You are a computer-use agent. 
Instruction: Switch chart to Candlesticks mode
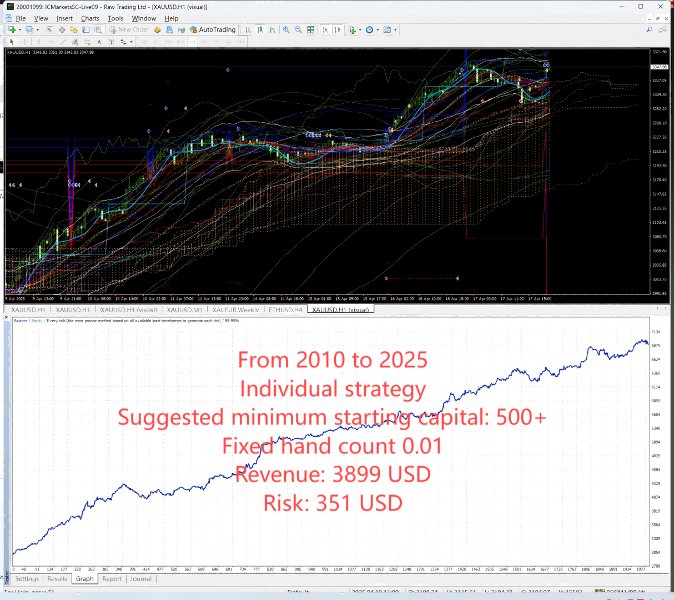(260, 30)
